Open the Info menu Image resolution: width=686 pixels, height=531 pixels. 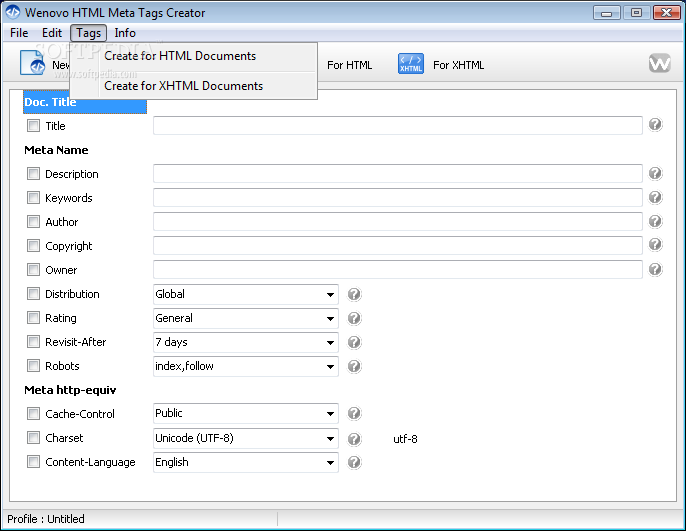(125, 33)
